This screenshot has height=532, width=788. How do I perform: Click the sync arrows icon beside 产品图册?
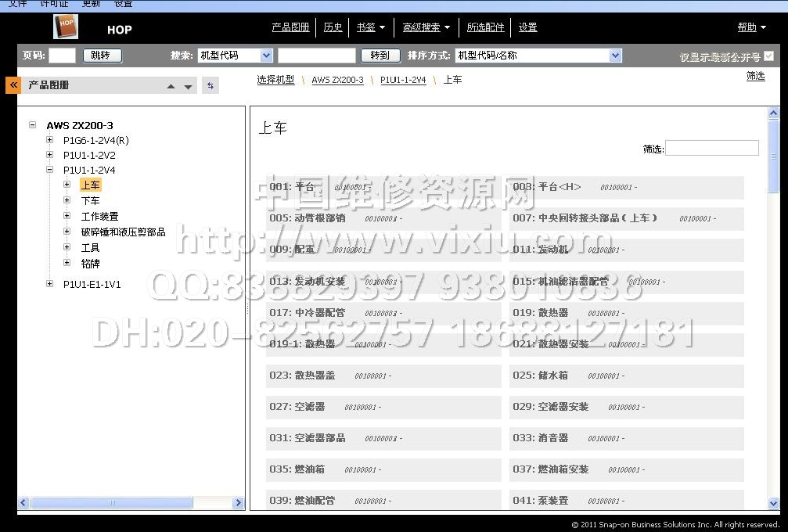(210, 86)
